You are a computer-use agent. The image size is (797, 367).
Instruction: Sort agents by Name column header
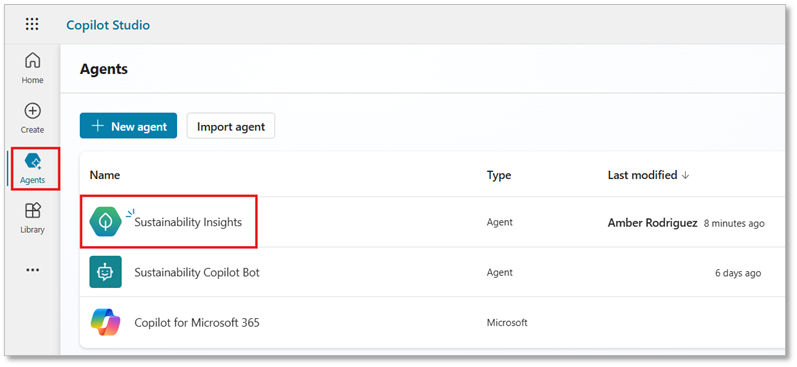(x=105, y=175)
